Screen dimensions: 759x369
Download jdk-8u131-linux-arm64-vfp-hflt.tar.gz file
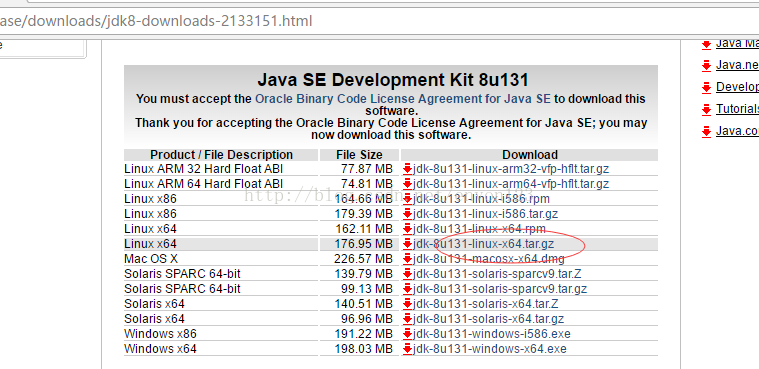511,184
